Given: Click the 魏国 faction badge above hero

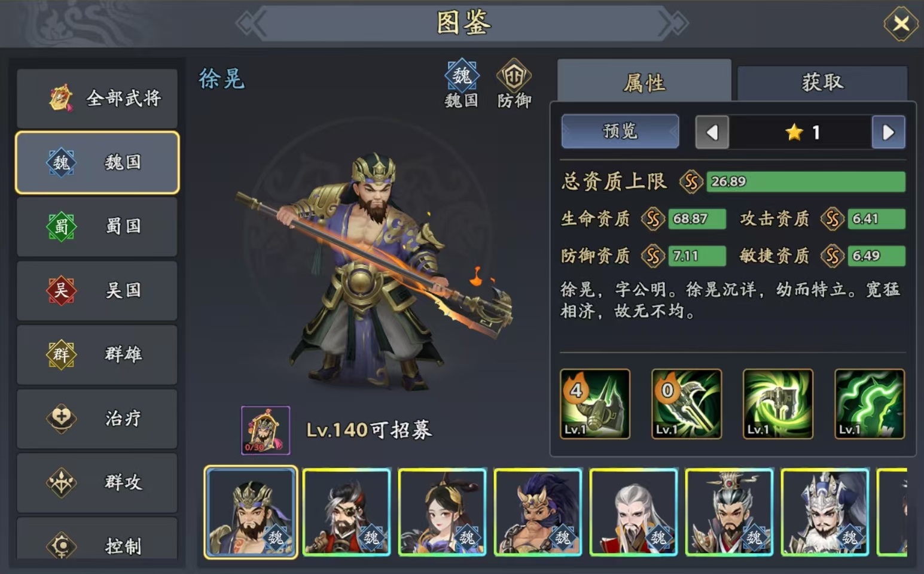Looking at the screenshot, I should (x=462, y=76).
